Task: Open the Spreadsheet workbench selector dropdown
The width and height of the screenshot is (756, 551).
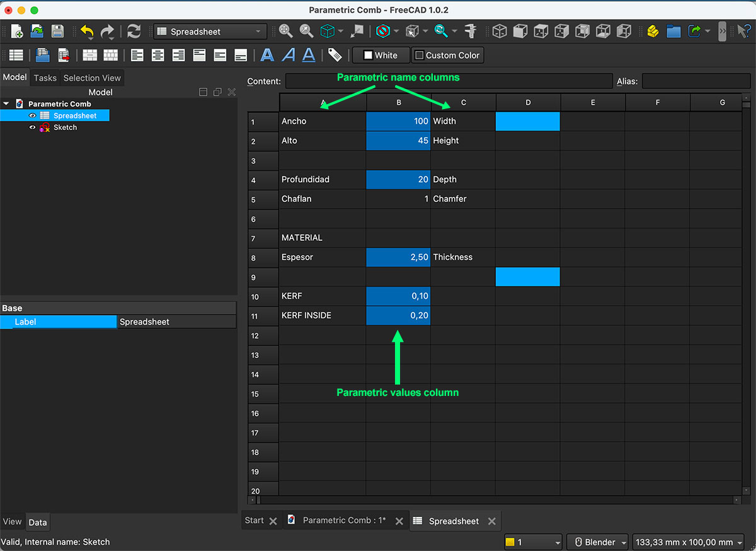Action: pyautogui.click(x=210, y=32)
